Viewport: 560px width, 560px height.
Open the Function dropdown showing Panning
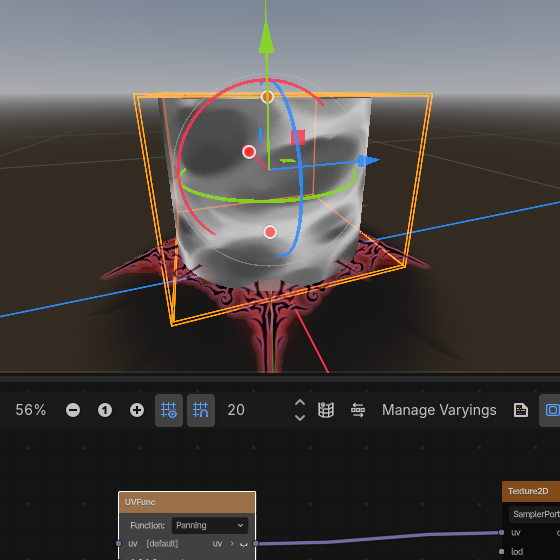coord(210,525)
